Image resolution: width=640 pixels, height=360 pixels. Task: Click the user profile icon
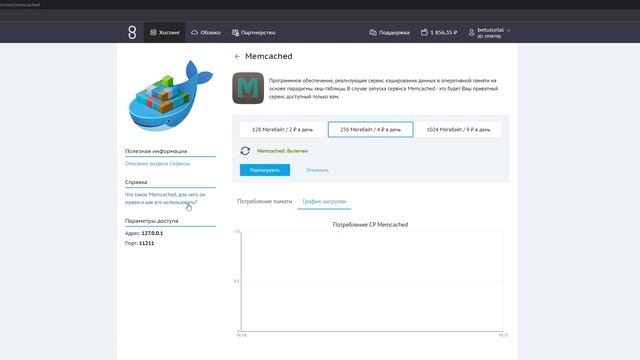click(471, 33)
